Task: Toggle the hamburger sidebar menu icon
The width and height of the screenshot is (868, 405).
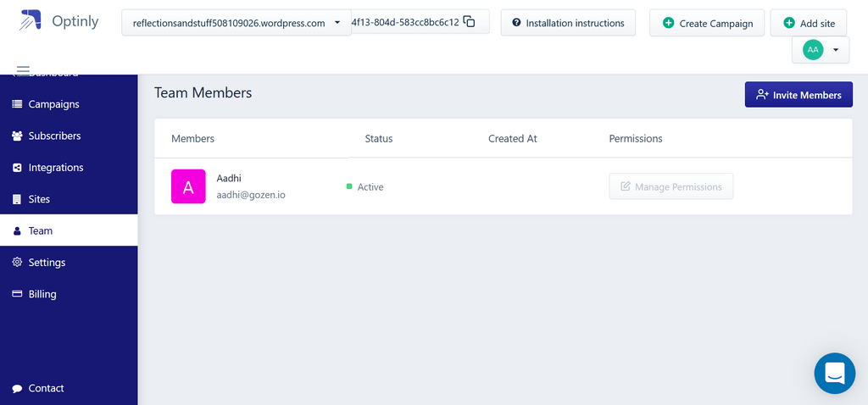Action: (x=23, y=69)
